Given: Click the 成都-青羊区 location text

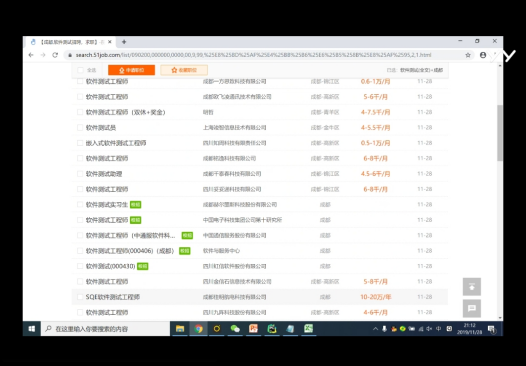Looking at the screenshot, I should tap(325, 112).
